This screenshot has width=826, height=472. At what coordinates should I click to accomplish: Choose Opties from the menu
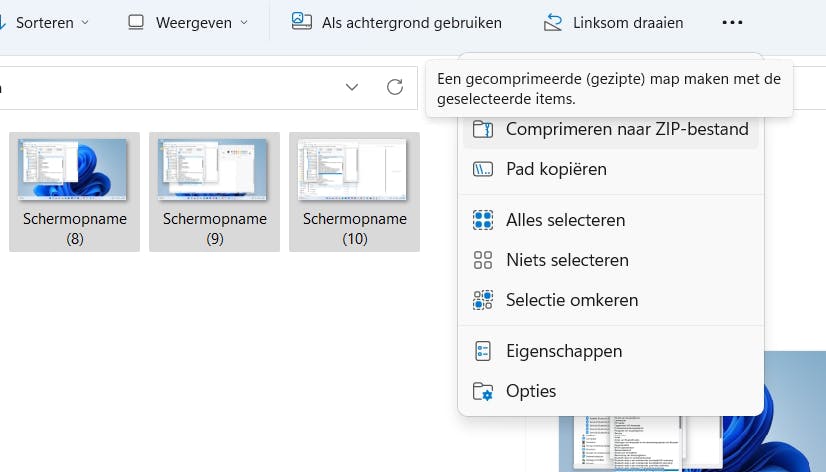coord(531,391)
